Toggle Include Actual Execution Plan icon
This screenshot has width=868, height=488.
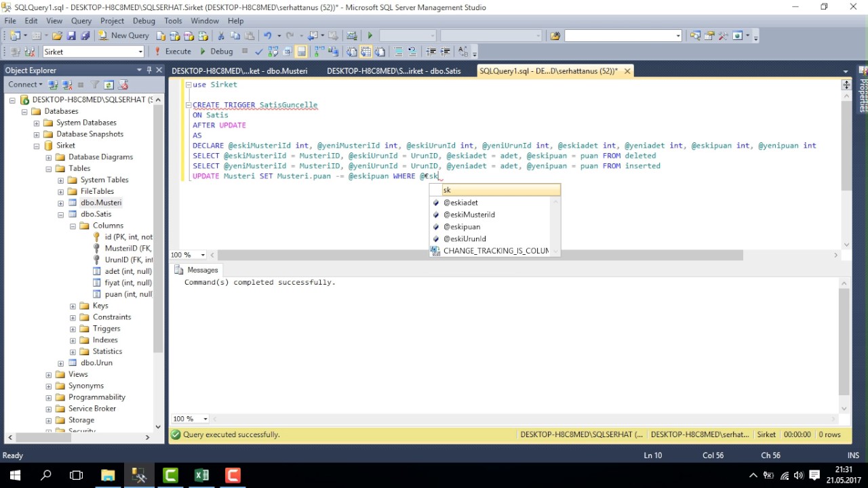click(x=319, y=52)
